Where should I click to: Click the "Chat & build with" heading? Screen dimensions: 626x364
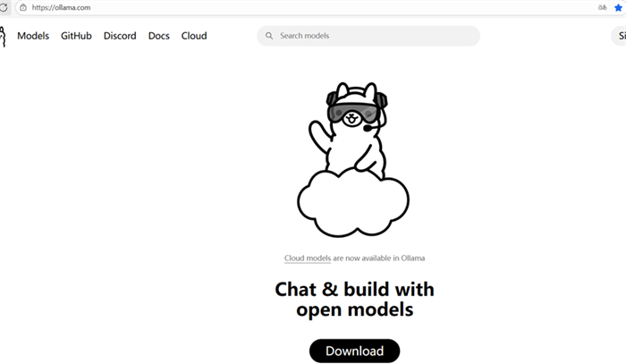click(354, 289)
